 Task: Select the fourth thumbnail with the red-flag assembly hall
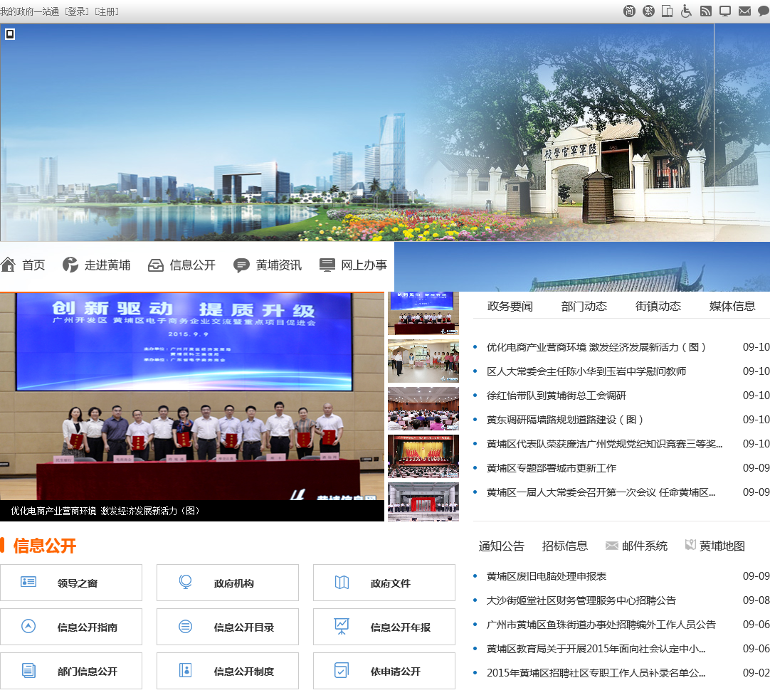tap(423, 456)
